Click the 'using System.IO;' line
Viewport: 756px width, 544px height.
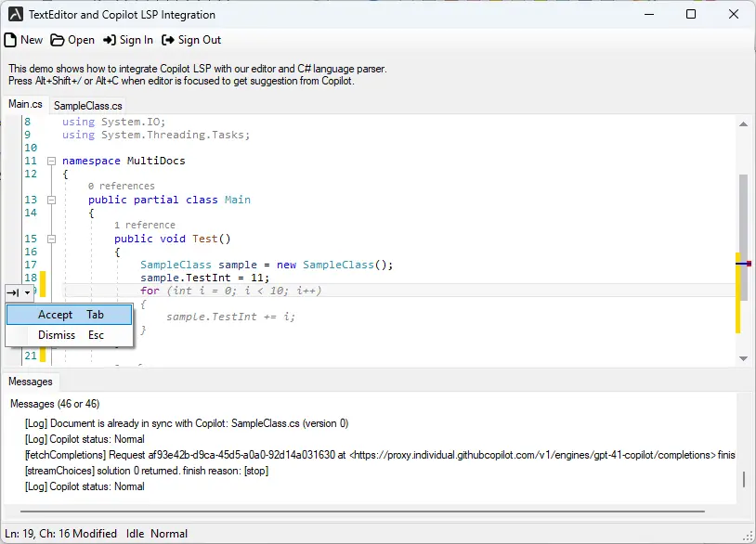[x=114, y=122]
